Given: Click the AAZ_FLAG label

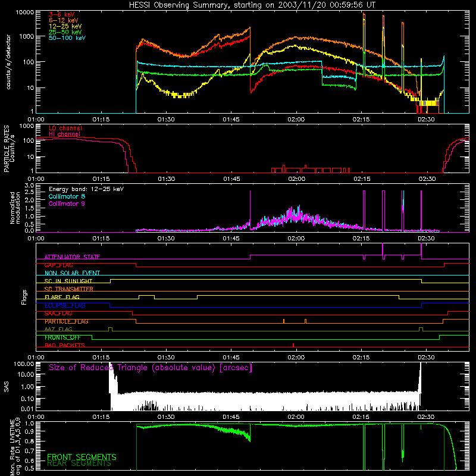Looking at the screenshot, I should (x=58, y=329).
